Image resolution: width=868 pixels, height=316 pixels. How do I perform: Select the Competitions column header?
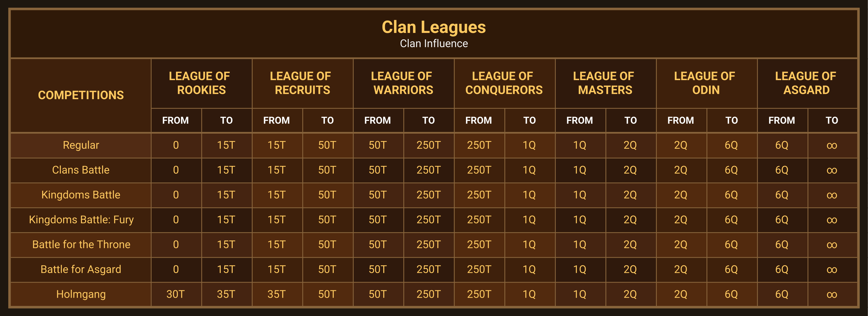(x=81, y=95)
